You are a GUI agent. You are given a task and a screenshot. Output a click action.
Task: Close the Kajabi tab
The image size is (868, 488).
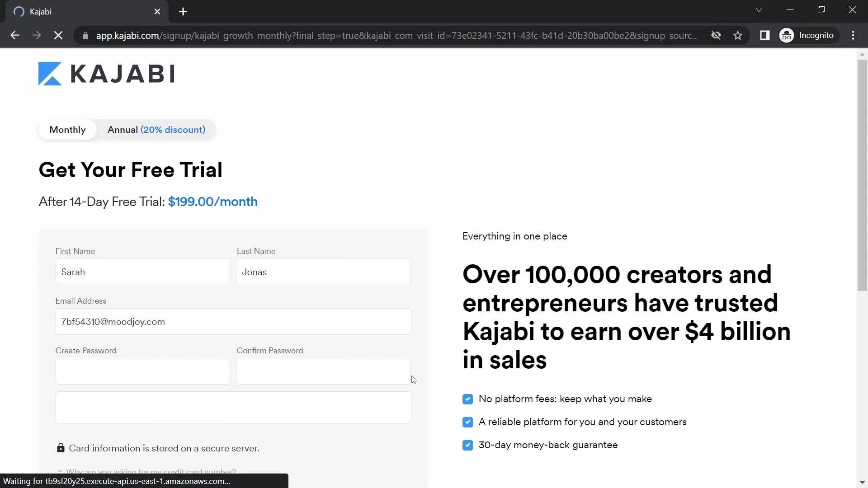(157, 12)
